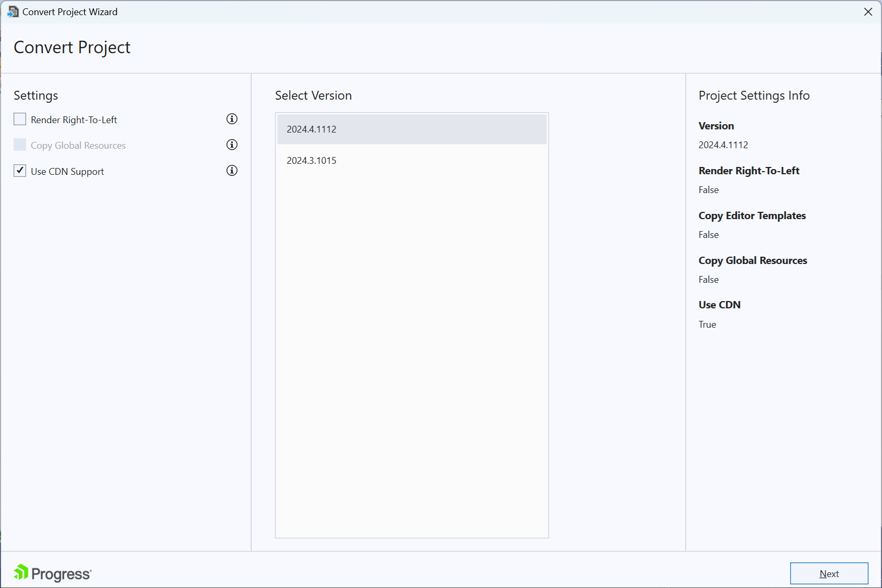This screenshot has width=882, height=588.
Task: Click the Render Right-To-Left text label
Action: pos(73,119)
